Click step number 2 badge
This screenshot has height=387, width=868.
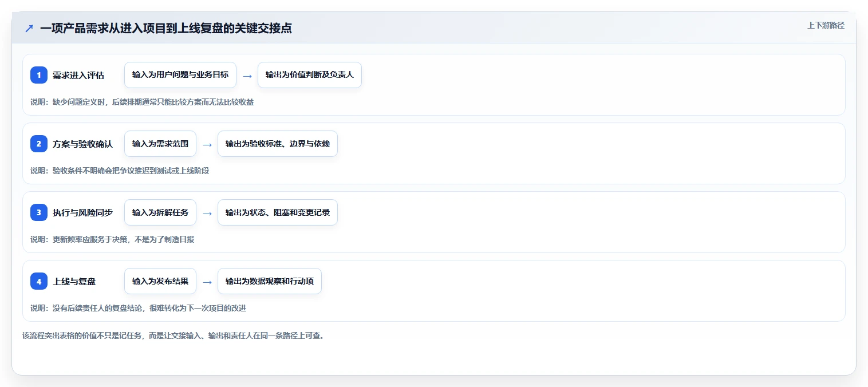39,144
